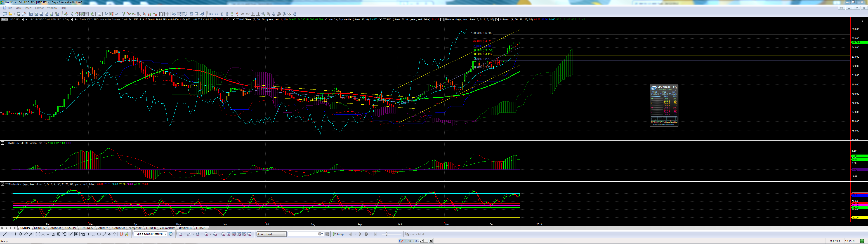Viewport: 868px width, 244px height.
Task: Select the candlestick chart style
Action: click(x=111, y=14)
